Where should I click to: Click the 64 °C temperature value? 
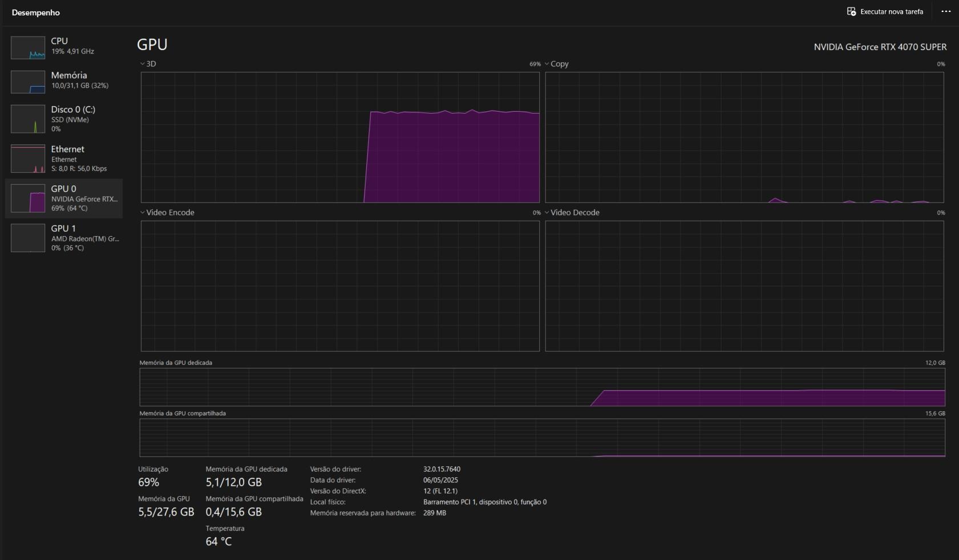tap(218, 542)
